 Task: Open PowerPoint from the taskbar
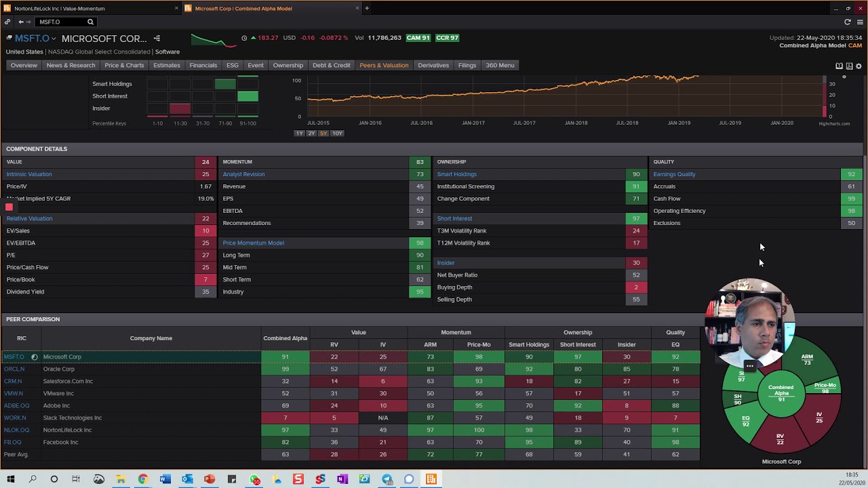pyautogui.click(x=210, y=479)
